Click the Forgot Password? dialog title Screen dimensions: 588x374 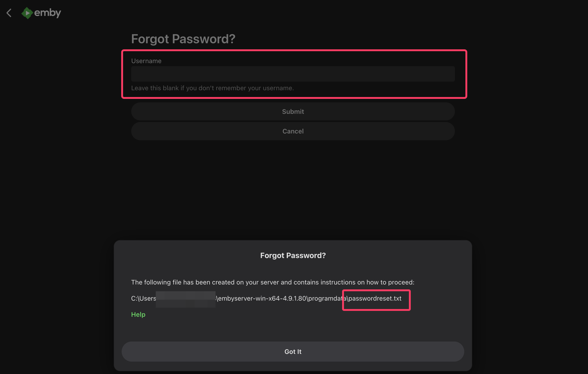click(x=293, y=255)
